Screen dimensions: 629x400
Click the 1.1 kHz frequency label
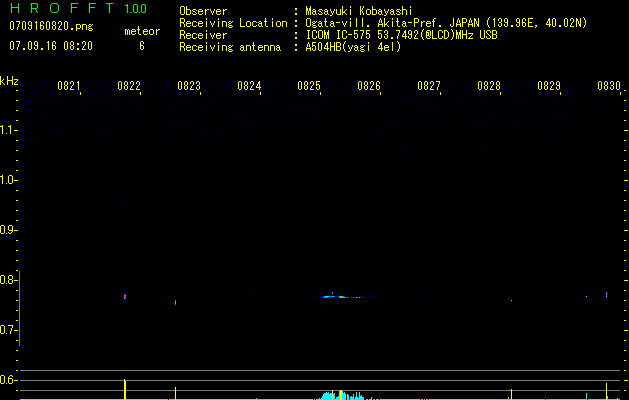(x=7, y=130)
